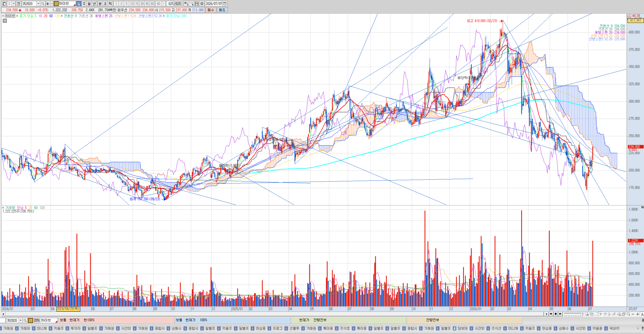Click the A text button at bottom right
Image resolution: width=644 pixels, height=334 pixels.
point(642,314)
